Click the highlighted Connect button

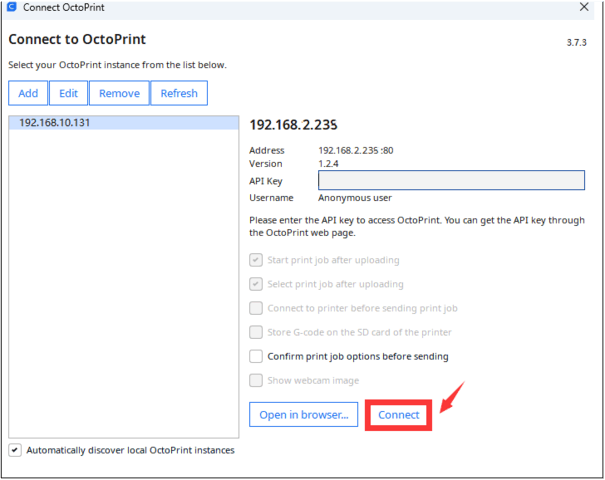pos(398,414)
